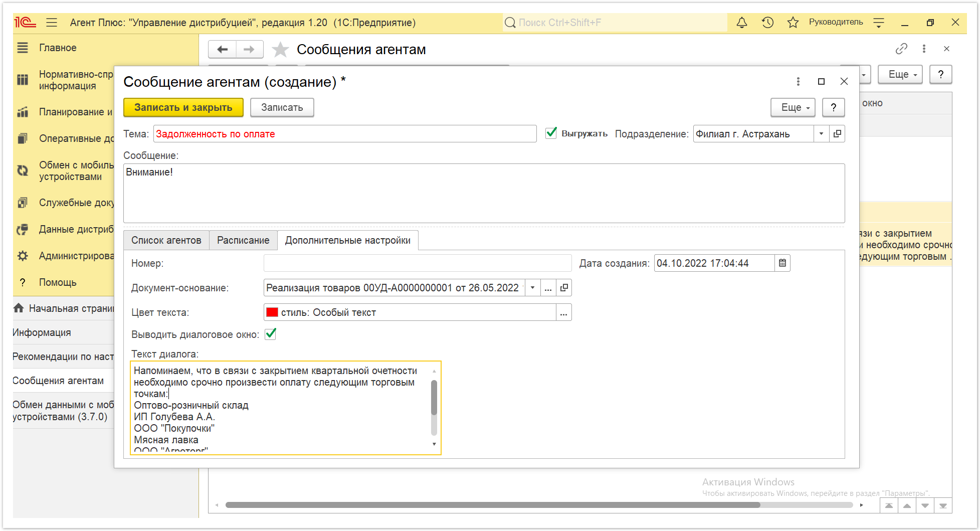Click Дата создания date field
Viewport: 980px width, 531px height.
[714, 263]
